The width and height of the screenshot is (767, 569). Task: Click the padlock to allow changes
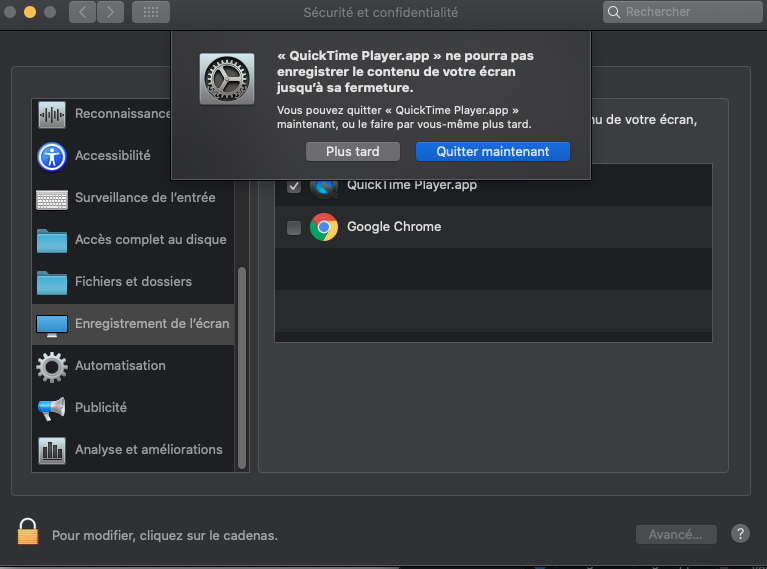[x=27, y=531]
